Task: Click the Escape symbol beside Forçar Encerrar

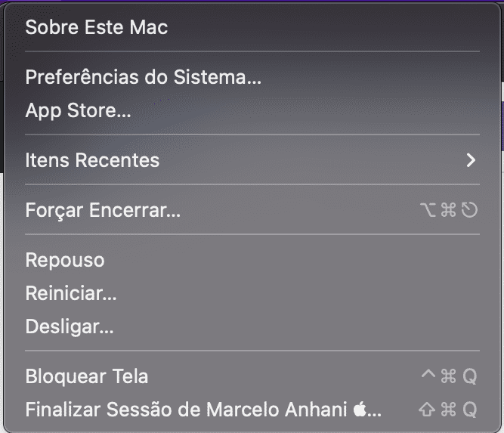Action: tap(469, 210)
